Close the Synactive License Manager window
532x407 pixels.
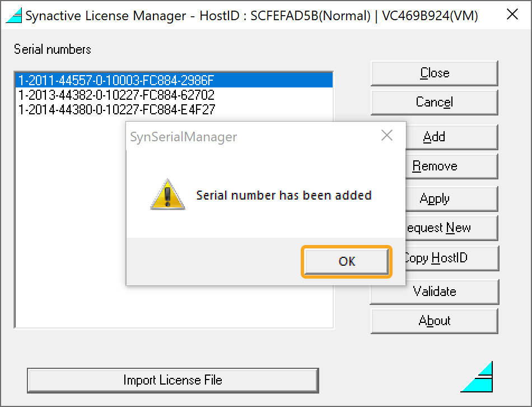[512, 15]
